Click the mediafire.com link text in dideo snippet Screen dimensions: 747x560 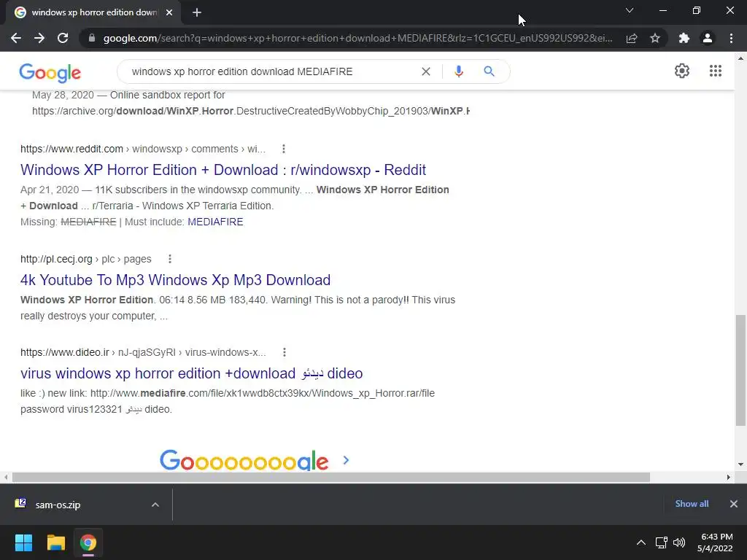coord(263,393)
